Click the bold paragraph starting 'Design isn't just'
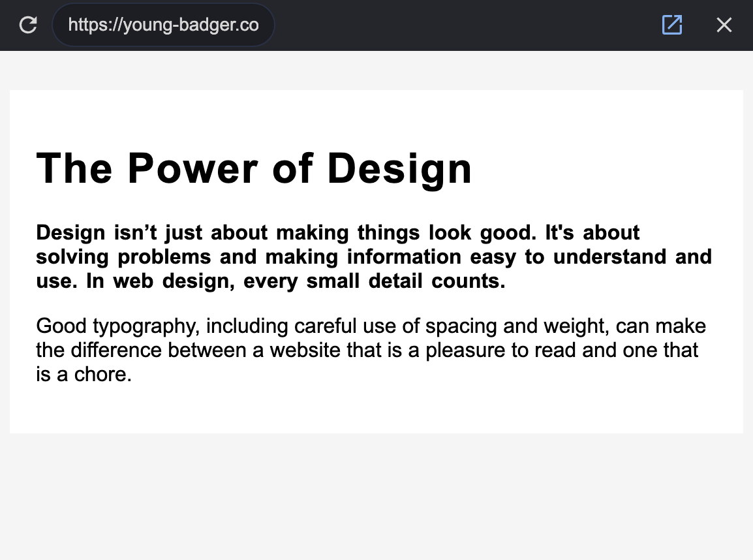This screenshot has height=560, width=753. [x=374, y=257]
